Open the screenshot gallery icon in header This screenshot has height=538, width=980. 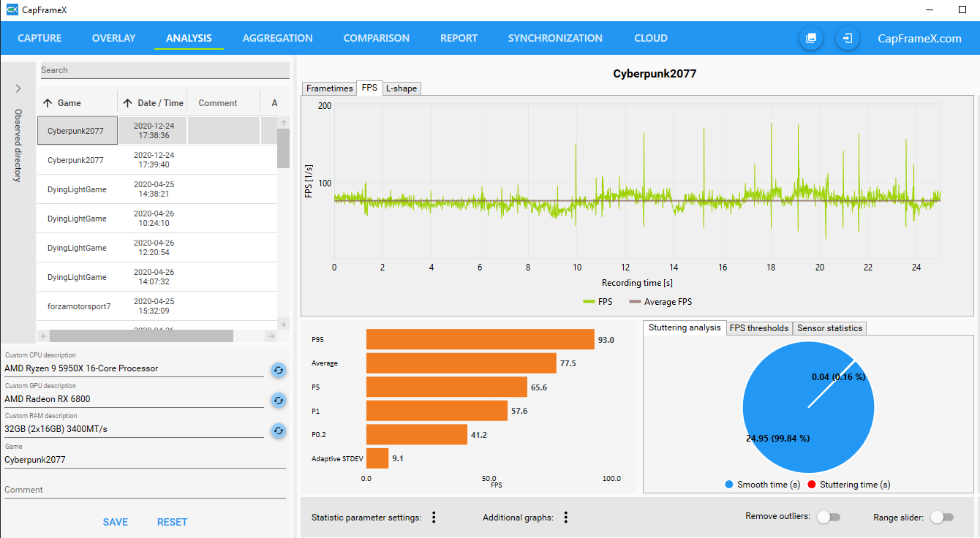(x=811, y=38)
